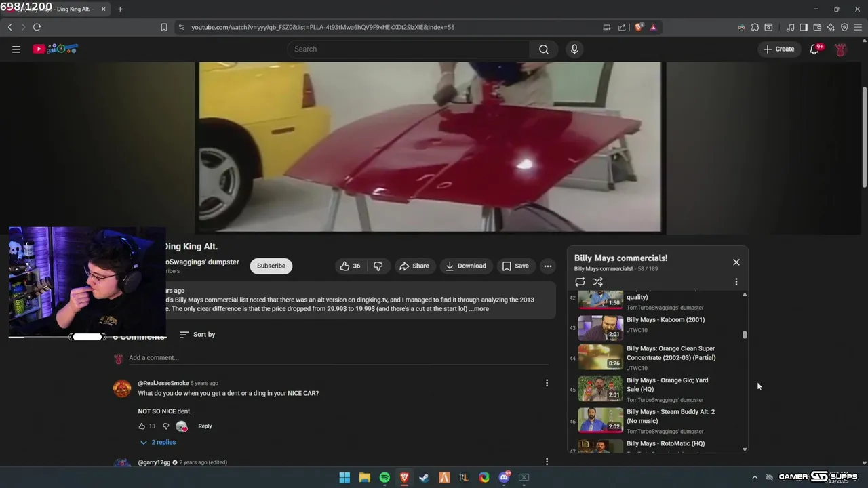Toggle loop playlist
This screenshot has width=868, height=488.
pyautogui.click(x=580, y=281)
